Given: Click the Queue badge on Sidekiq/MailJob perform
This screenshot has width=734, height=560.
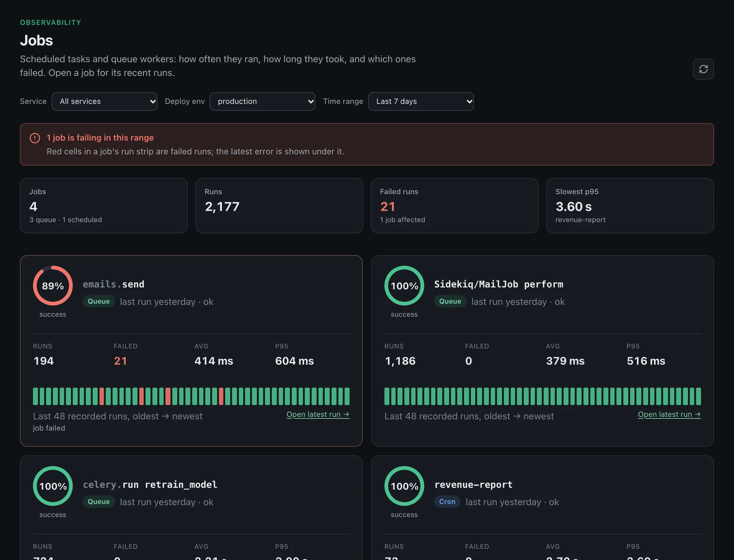Looking at the screenshot, I should coord(450,301).
